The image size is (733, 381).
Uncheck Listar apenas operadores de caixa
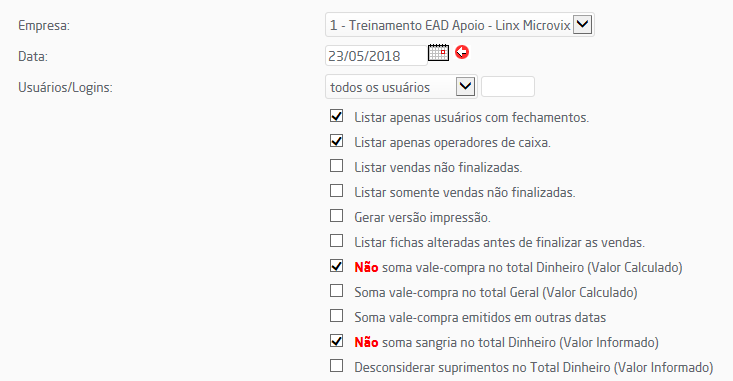[336, 141]
